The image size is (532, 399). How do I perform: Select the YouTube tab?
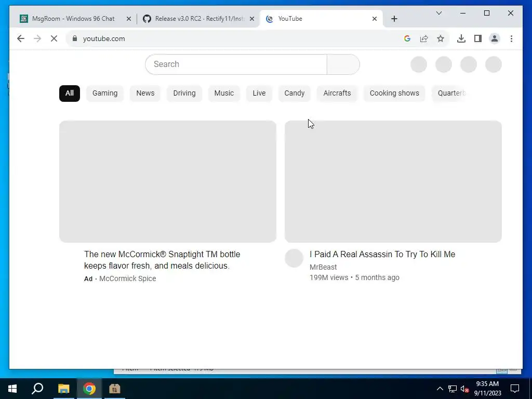pos(321,19)
